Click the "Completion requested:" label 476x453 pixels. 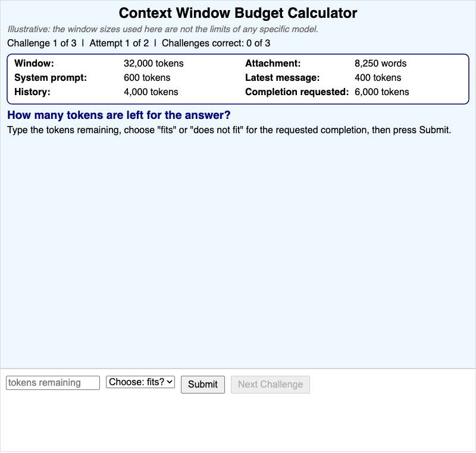tap(297, 92)
